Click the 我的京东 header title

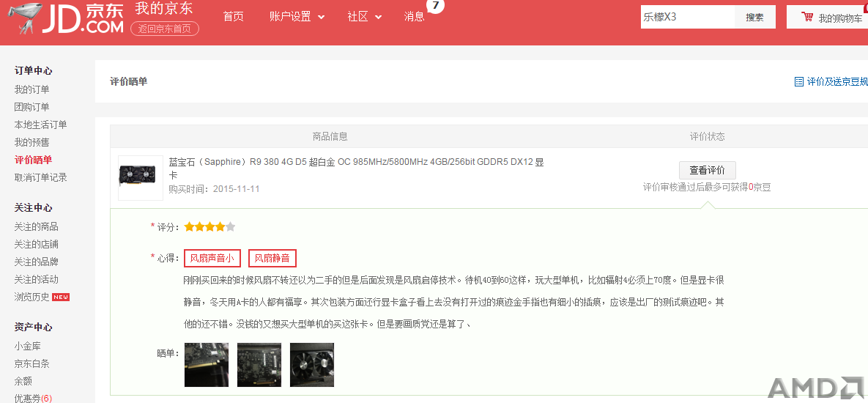tap(163, 8)
